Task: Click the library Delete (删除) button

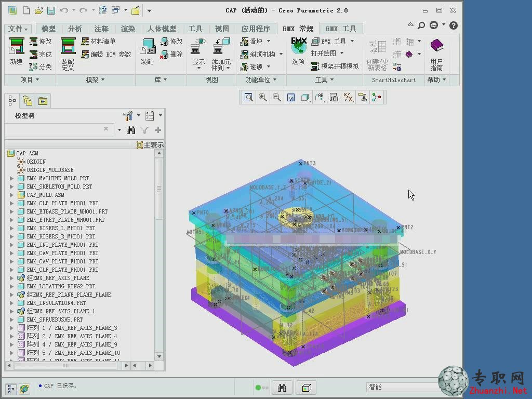Action: (x=171, y=54)
